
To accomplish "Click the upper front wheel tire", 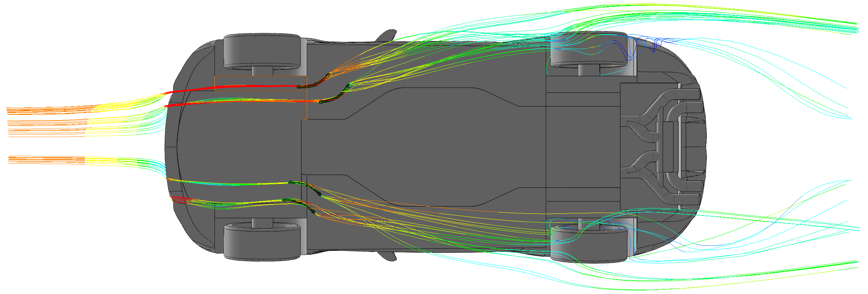I will pyautogui.click(x=262, y=51).
